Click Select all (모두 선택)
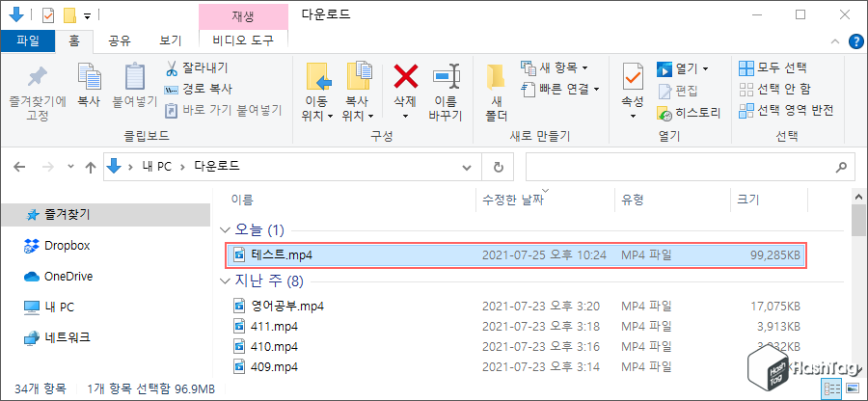Viewport: 868px width, 401px height. coord(773,68)
